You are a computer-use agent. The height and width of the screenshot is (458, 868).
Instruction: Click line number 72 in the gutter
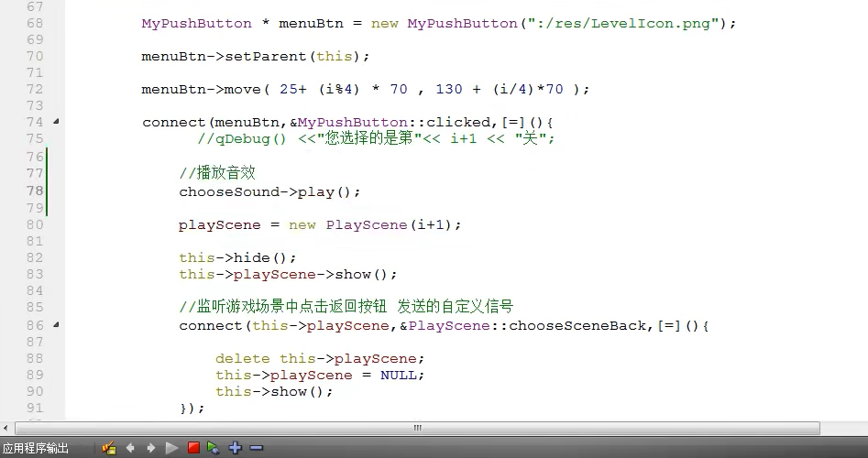click(x=34, y=89)
